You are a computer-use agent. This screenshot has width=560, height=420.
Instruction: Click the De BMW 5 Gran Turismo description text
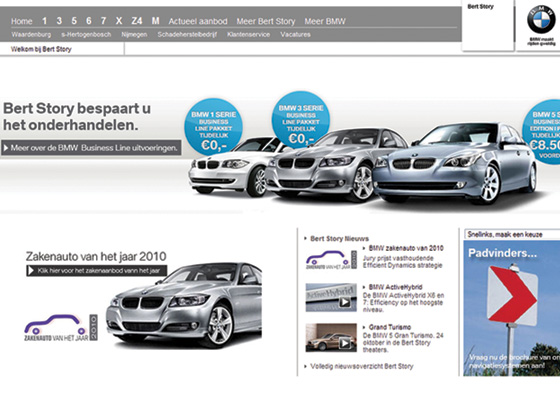[x=403, y=342]
